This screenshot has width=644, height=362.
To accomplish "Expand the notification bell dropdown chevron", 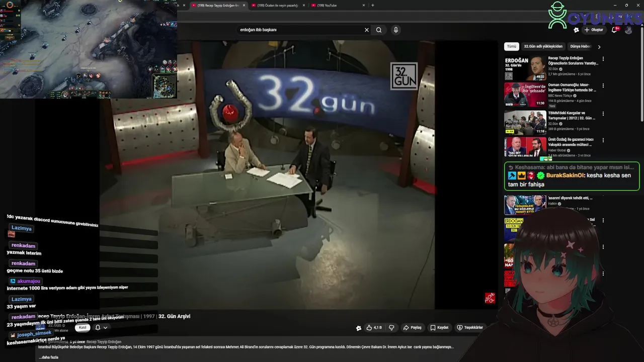I will pyautogui.click(x=105, y=327).
